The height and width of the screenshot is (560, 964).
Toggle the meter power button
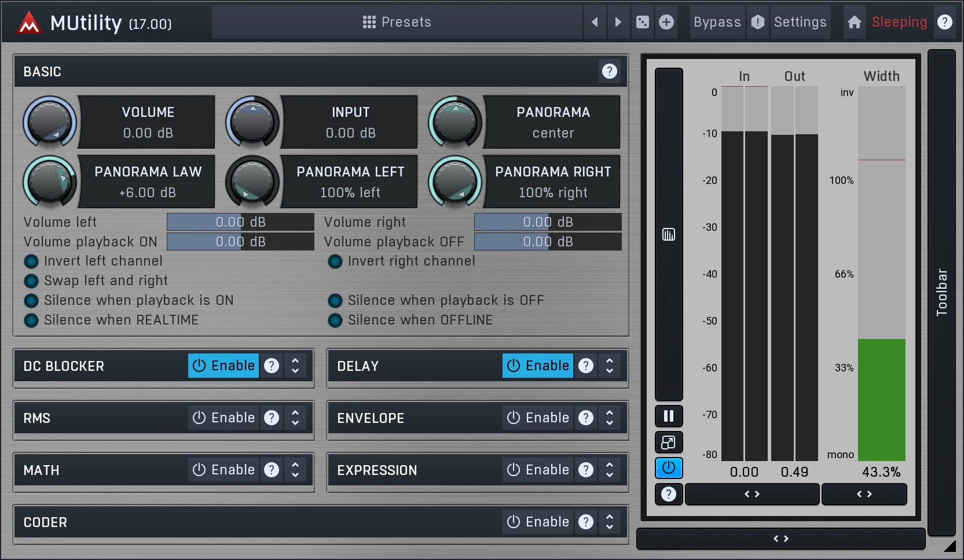coord(669,468)
